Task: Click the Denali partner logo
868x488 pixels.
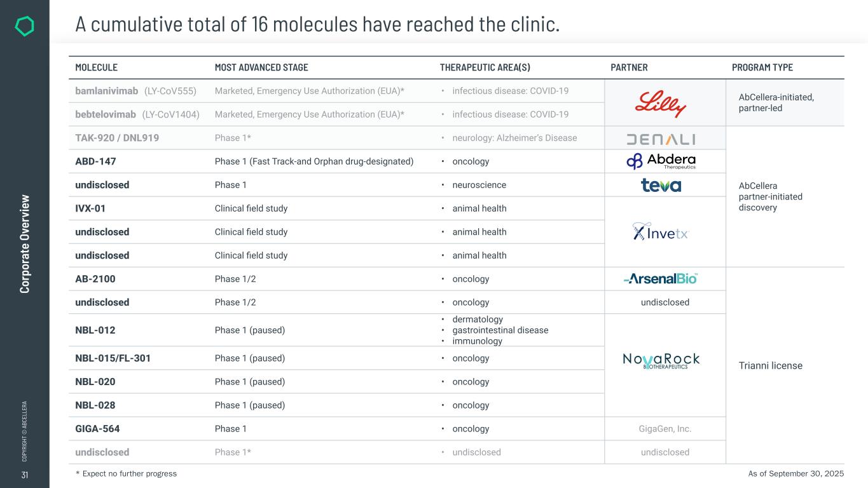Action: click(661, 139)
